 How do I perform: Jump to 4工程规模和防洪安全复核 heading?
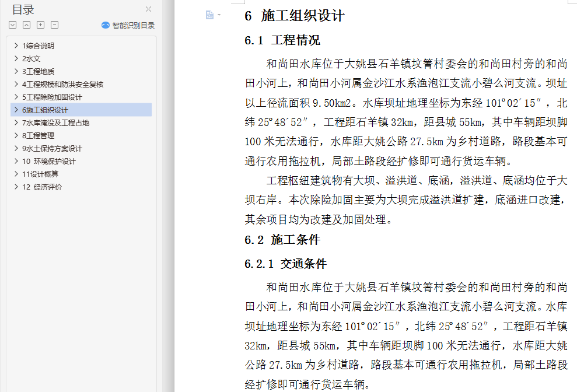(x=62, y=84)
